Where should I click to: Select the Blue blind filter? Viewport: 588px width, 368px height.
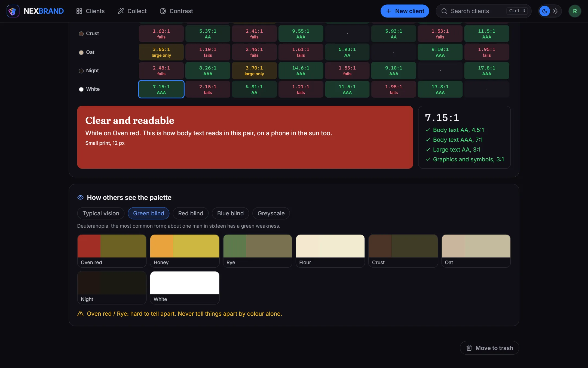pyautogui.click(x=230, y=213)
